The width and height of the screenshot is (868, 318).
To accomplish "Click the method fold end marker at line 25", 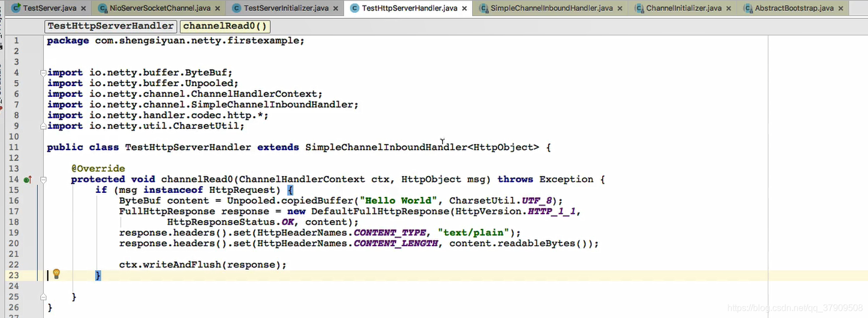I will [x=43, y=297].
